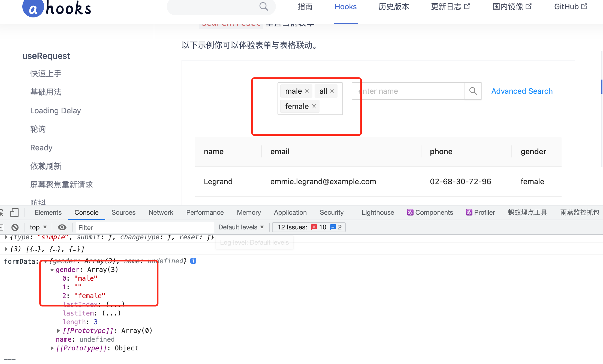Toggle the device toolbar icon

[x=14, y=213]
